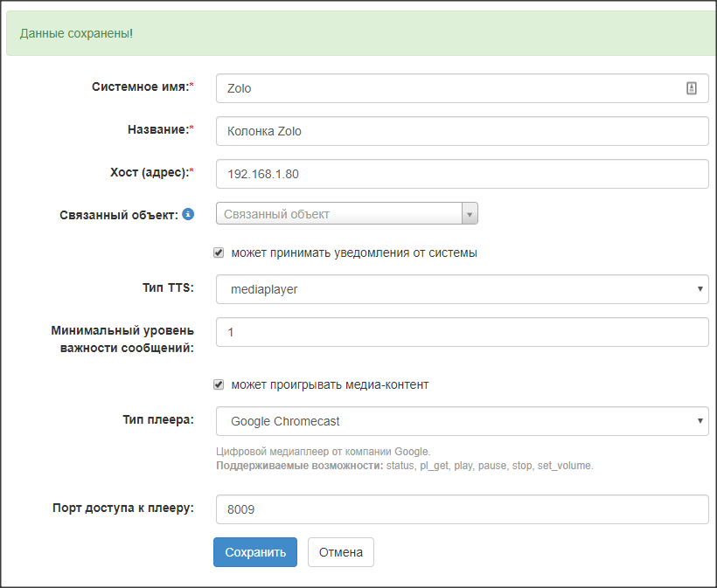
Task: Click the minimum importance level field
Action: (x=462, y=332)
